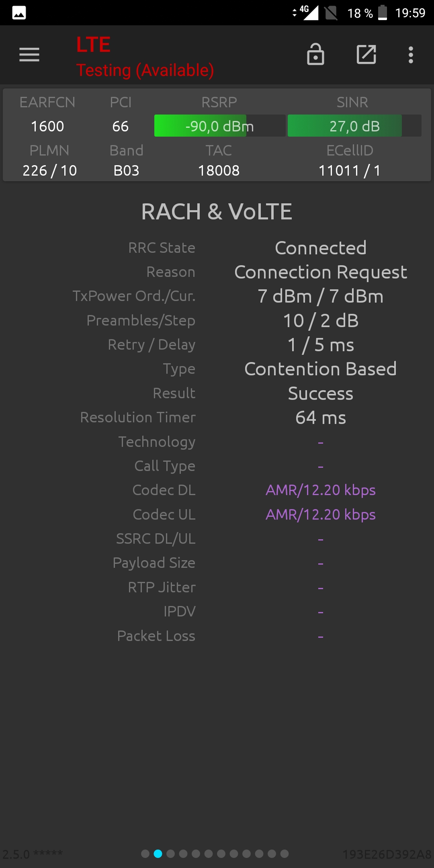
Task: Open the three-dot overflow menu
Action: click(x=411, y=55)
